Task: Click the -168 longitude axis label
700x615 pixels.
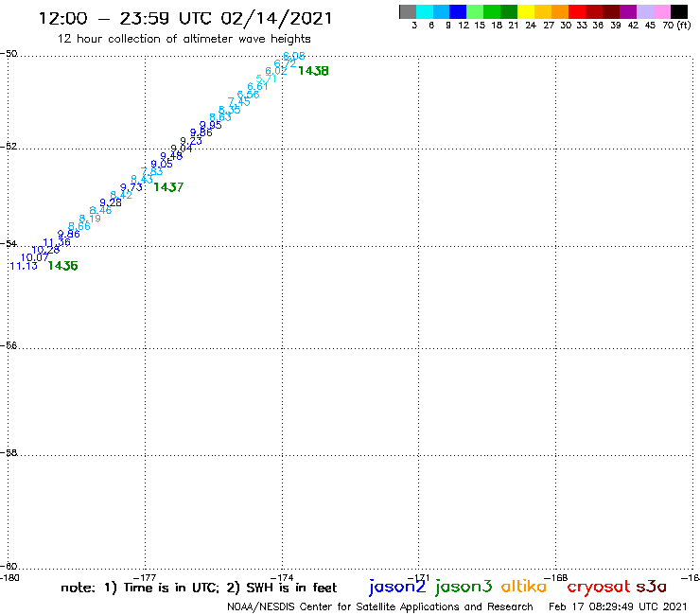Action: point(556,578)
